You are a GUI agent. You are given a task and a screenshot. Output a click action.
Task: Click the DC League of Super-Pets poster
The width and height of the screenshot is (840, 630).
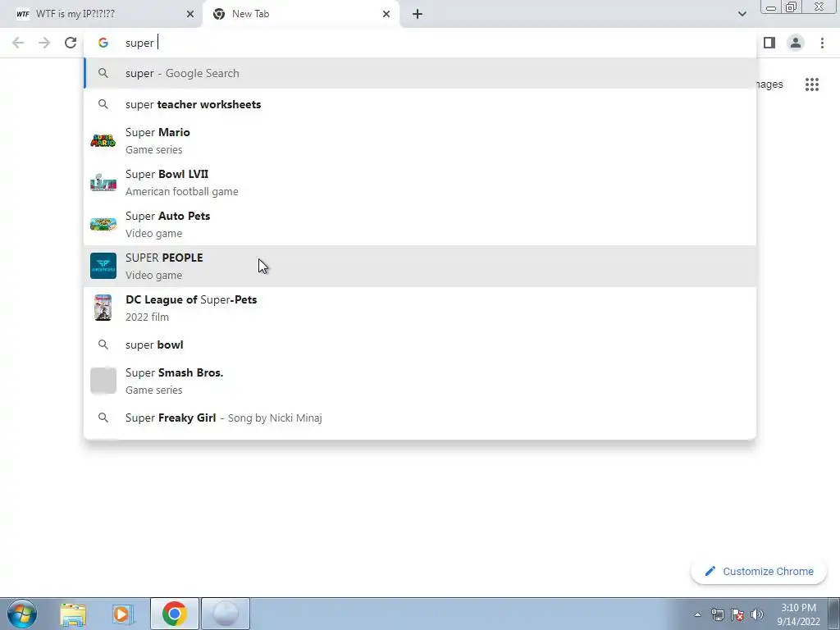coord(103,308)
